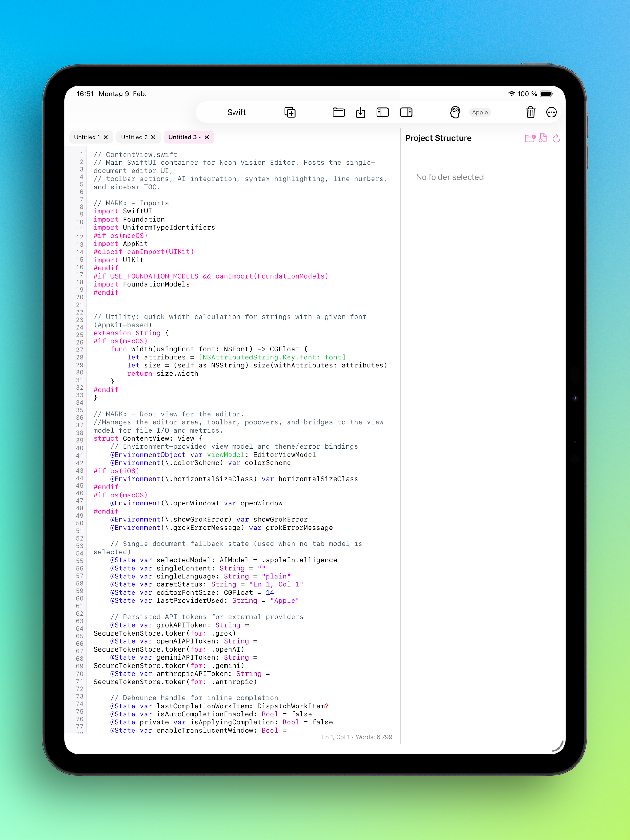Refresh the Project Structure panel
630x840 pixels.
[x=556, y=138]
